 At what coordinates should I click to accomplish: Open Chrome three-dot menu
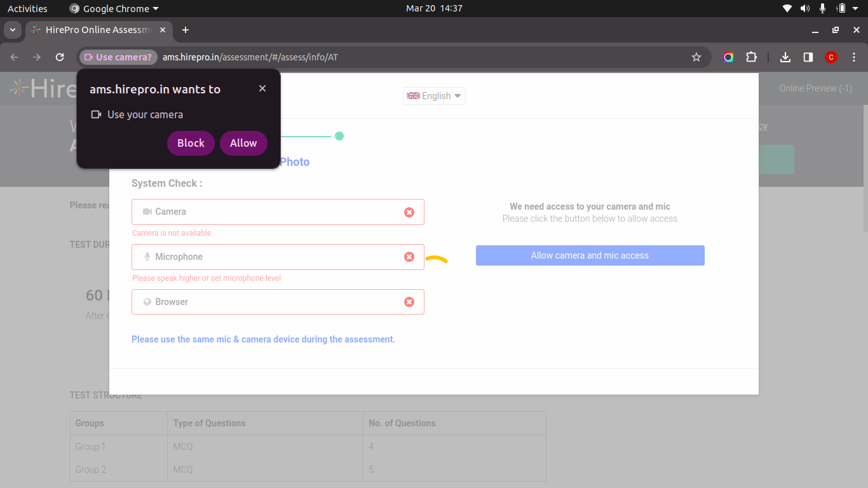pyautogui.click(x=854, y=57)
